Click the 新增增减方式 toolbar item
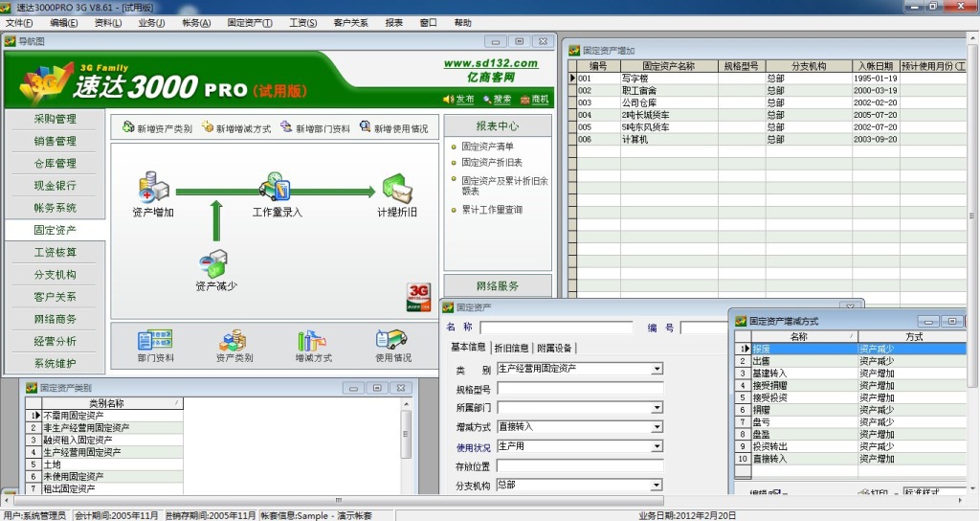Viewport: 980px width, 521px height. (236, 127)
